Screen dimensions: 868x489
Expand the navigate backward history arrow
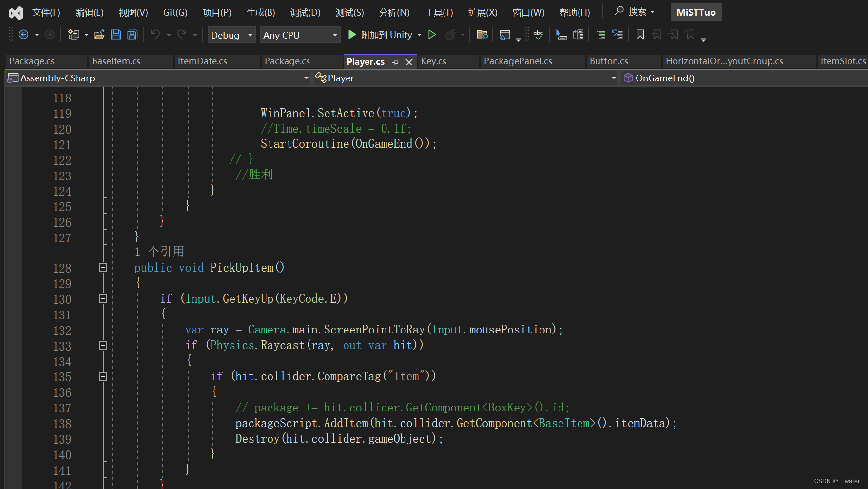coord(37,35)
